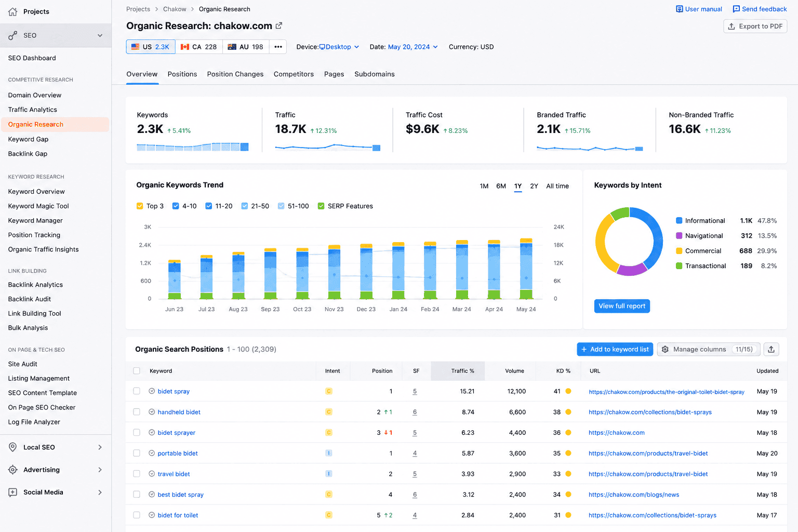Click the Social Media icon
The image size is (798, 532).
(x=12, y=492)
